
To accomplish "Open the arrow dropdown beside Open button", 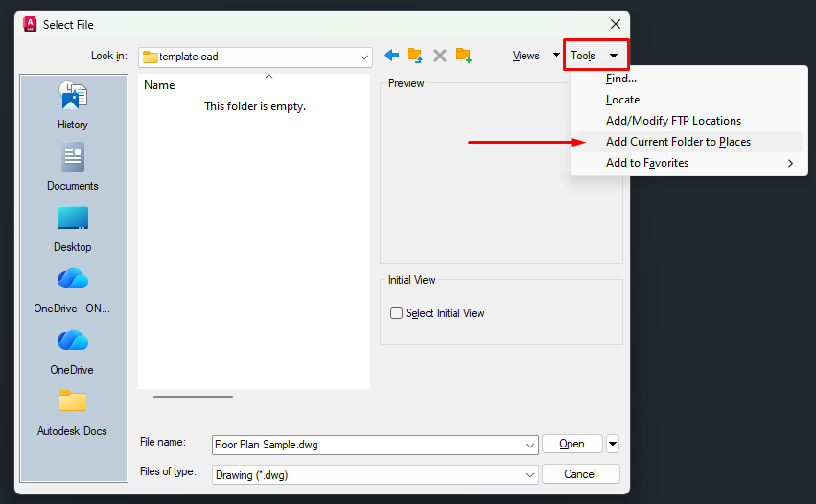I will tap(613, 444).
